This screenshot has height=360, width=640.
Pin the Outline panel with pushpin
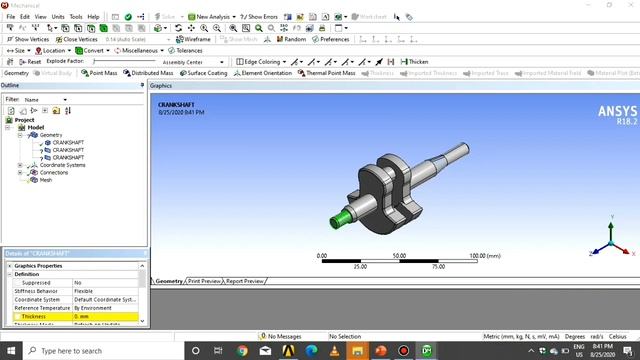click(142, 85)
